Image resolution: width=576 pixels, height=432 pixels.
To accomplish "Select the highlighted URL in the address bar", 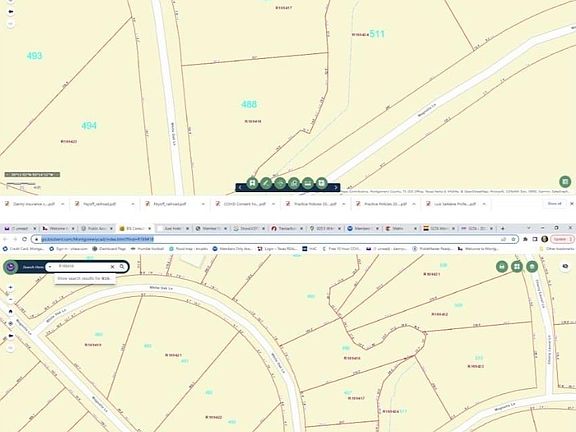I will pyautogui.click(x=97, y=239).
